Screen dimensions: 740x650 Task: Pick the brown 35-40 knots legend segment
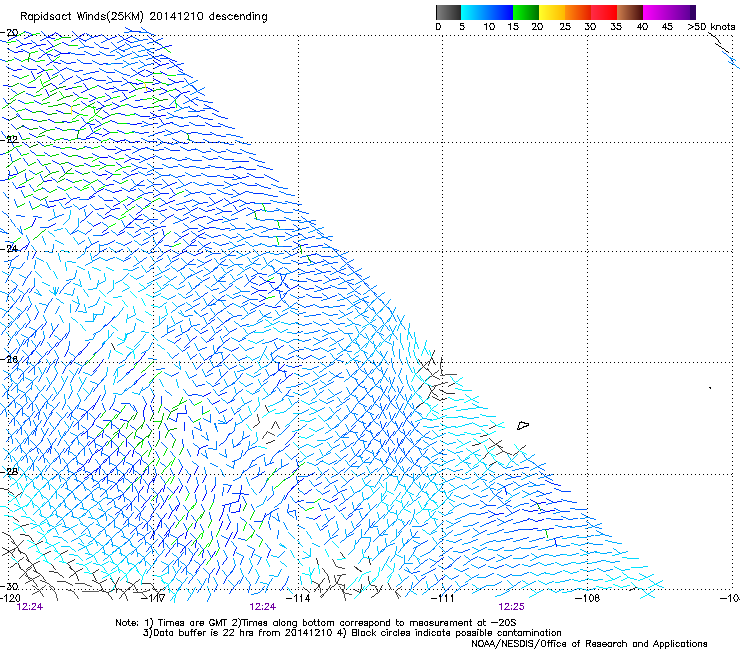tap(630, 12)
